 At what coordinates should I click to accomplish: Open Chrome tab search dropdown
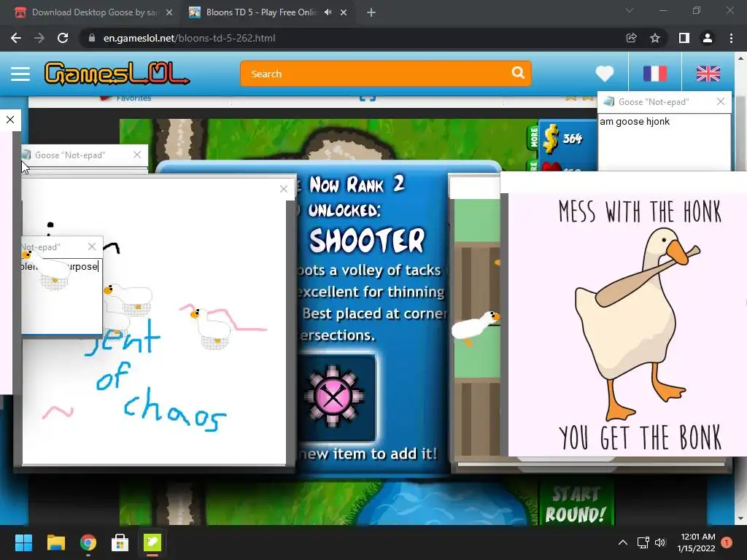(x=630, y=10)
